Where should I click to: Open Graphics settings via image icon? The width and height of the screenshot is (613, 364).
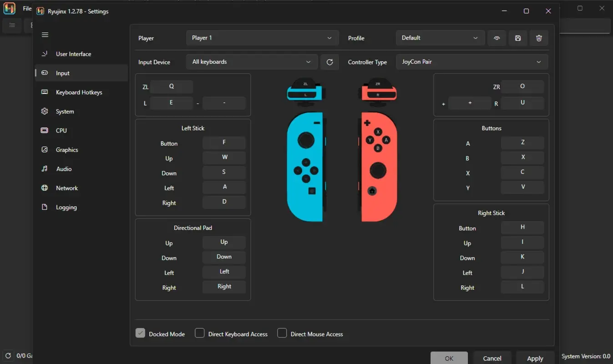tap(44, 149)
